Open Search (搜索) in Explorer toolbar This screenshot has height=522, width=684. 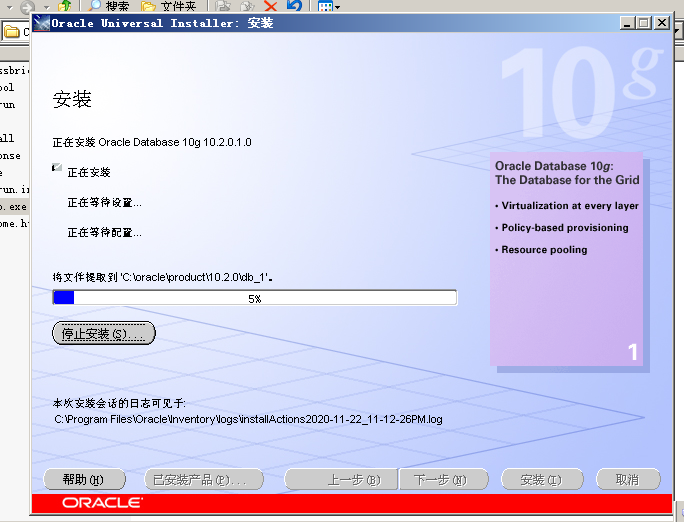click(109, 6)
